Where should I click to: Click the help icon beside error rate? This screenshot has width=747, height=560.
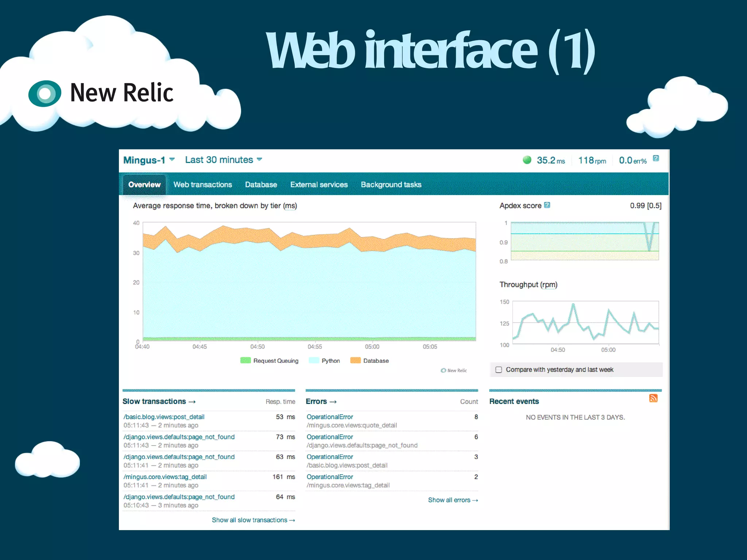656,158
